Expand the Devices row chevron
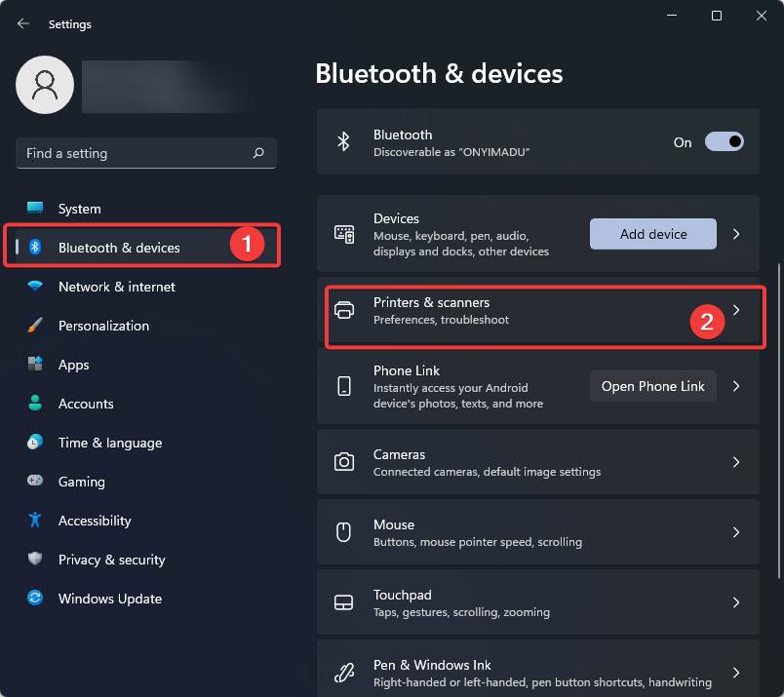This screenshot has height=697, width=784. pos(736,234)
